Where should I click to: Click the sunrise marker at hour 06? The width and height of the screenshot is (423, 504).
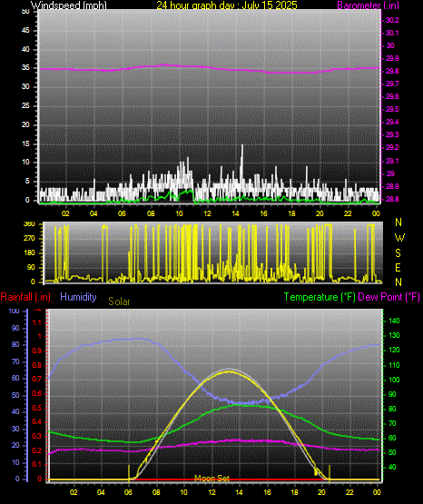[x=129, y=472]
